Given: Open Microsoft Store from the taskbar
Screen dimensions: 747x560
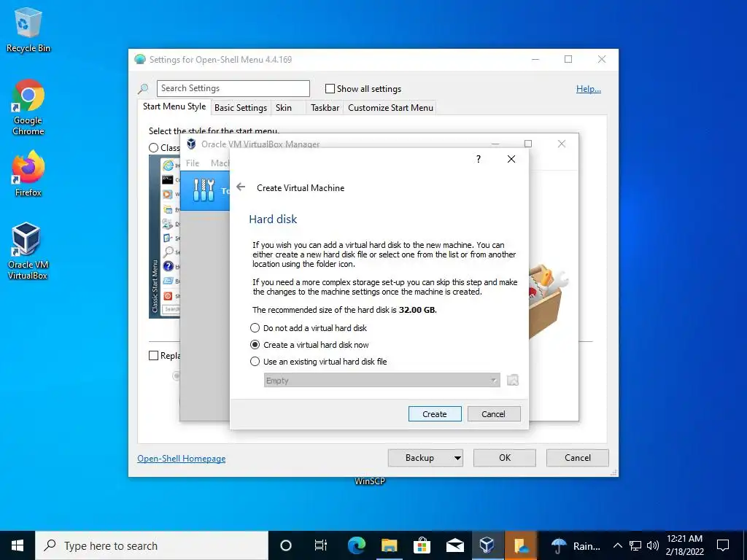Looking at the screenshot, I should (x=422, y=545).
